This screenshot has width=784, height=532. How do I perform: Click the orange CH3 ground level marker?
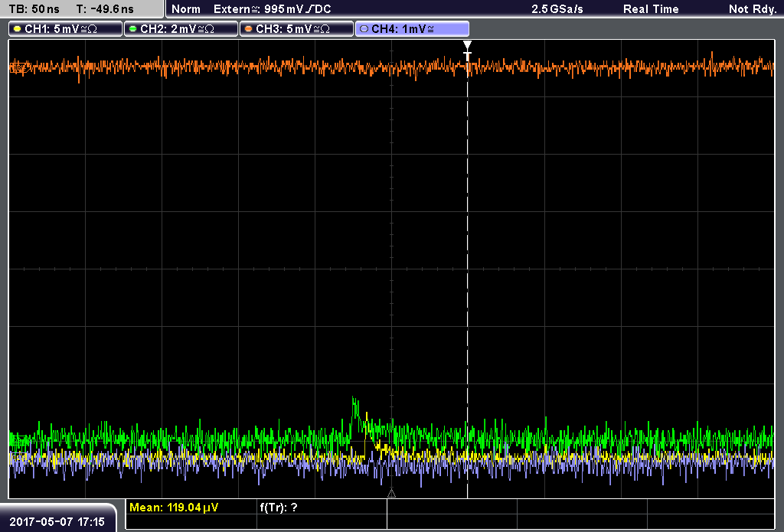(x=18, y=67)
